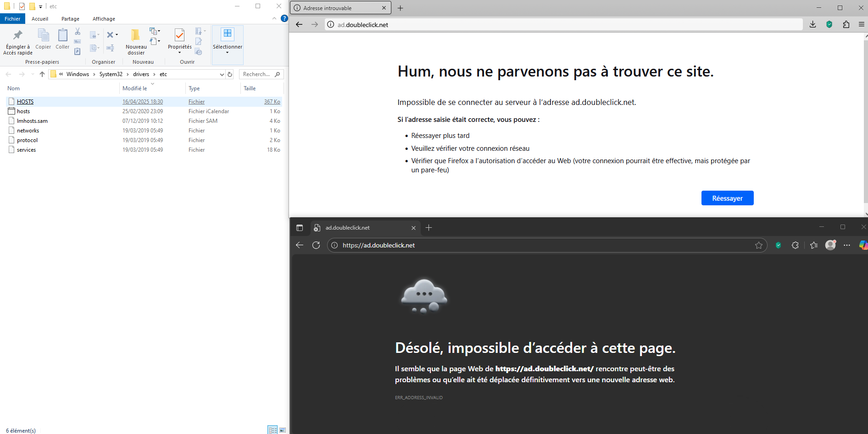Screen dimensions: 868x434
Task: Open the Quick Access Toolbar customize dropdown
Action: (40, 6)
